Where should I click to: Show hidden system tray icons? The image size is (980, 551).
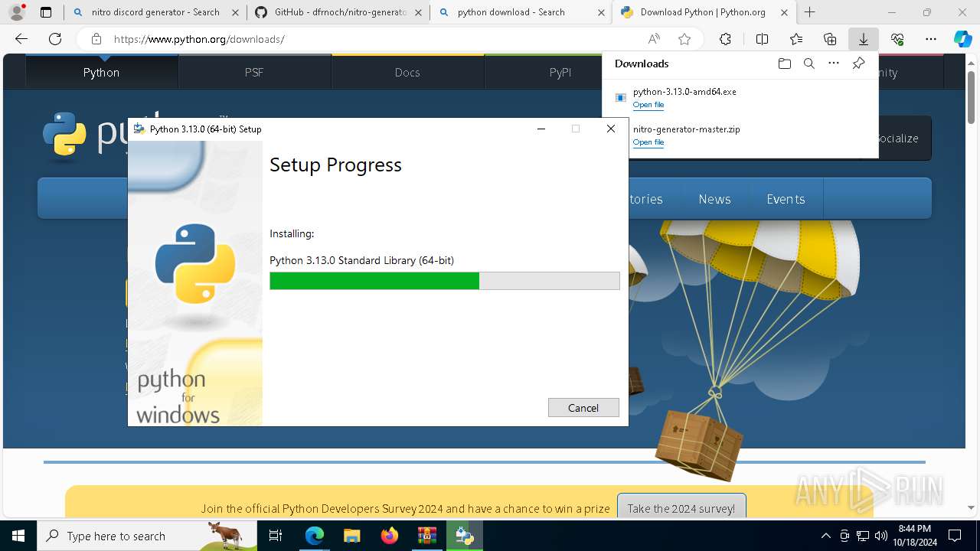click(825, 536)
